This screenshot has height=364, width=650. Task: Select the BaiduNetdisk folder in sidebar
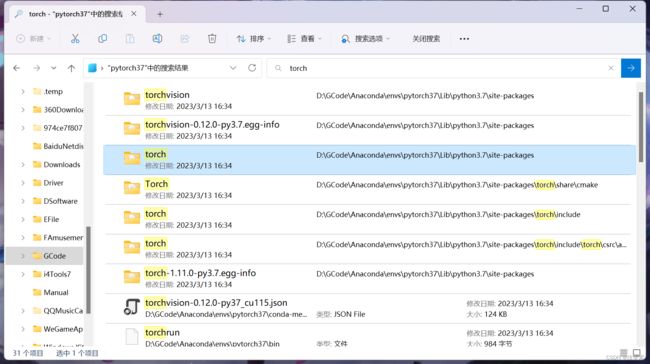pyautogui.click(x=58, y=146)
